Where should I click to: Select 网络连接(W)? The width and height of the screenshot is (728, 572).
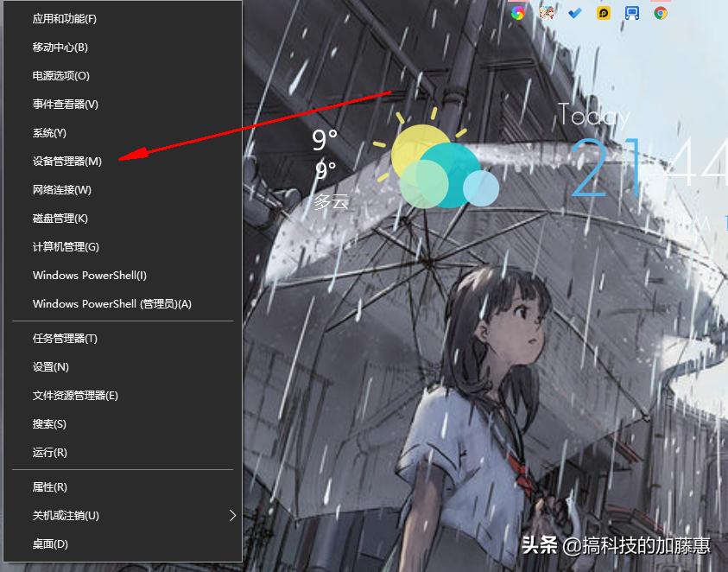pos(123,189)
